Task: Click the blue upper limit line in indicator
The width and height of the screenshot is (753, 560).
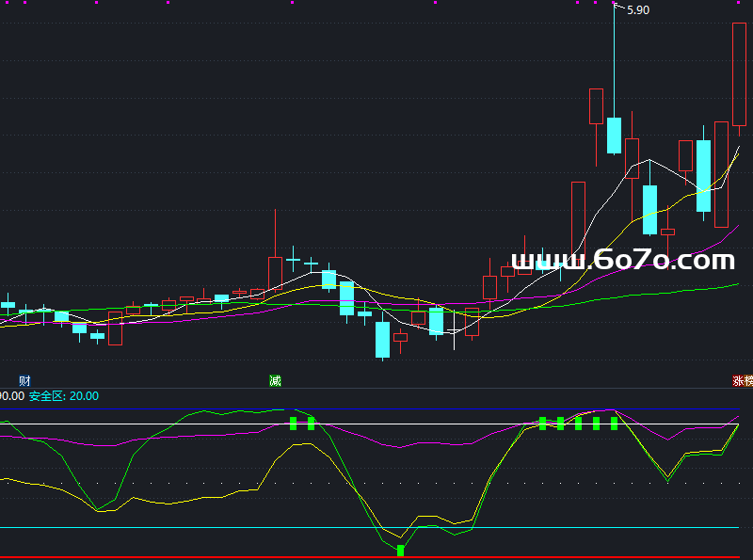Action: pos(141,409)
